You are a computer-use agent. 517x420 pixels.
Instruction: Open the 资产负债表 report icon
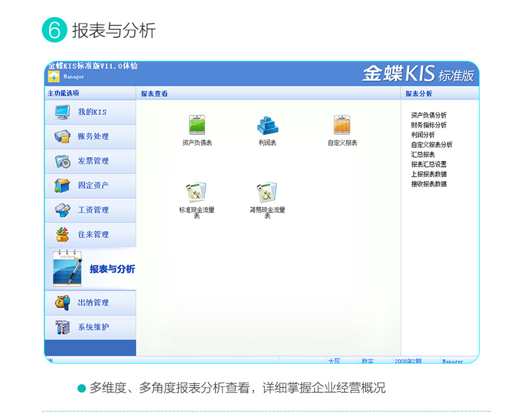(x=197, y=126)
